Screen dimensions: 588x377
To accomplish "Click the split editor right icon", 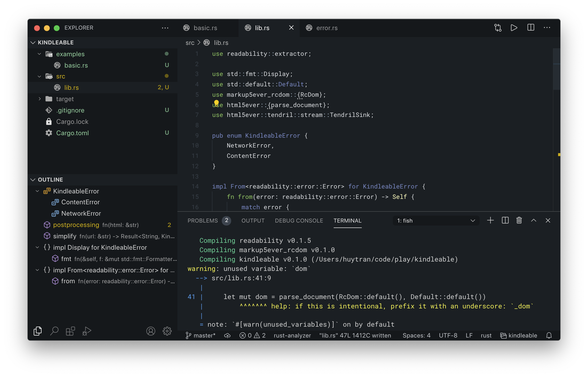I will click(531, 28).
